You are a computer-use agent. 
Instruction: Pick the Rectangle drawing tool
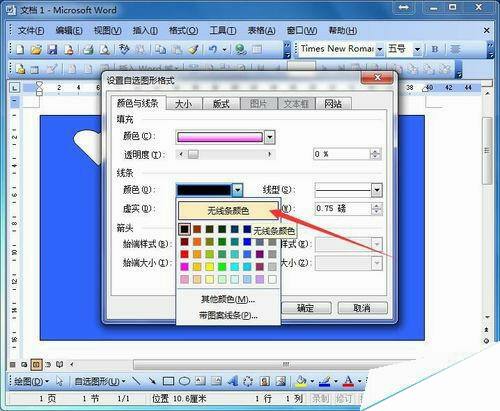(x=168, y=381)
